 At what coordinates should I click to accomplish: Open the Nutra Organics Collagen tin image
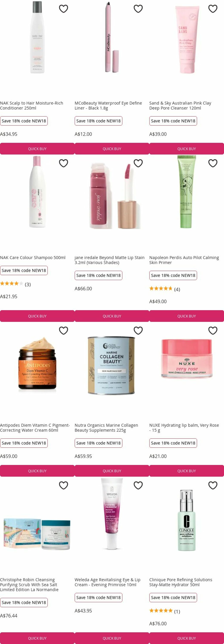pyautogui.click(x=111, y=366)
